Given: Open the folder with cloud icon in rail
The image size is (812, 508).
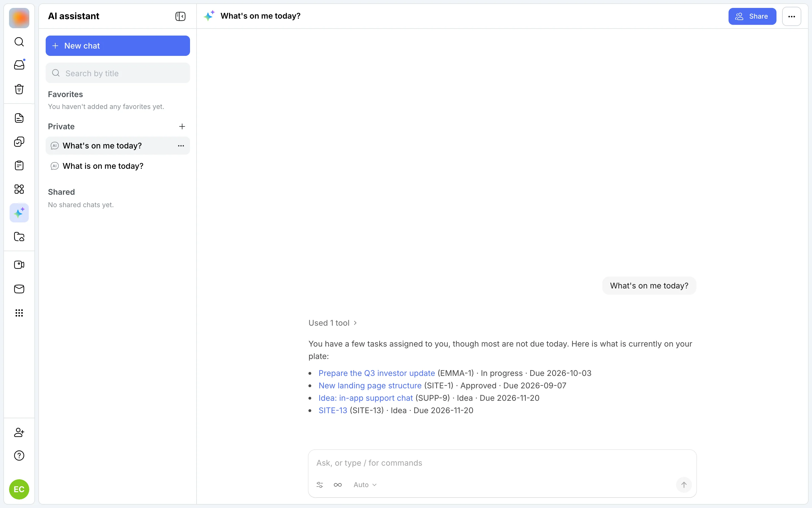Looking at the screenshot, I should click(19, 237).
